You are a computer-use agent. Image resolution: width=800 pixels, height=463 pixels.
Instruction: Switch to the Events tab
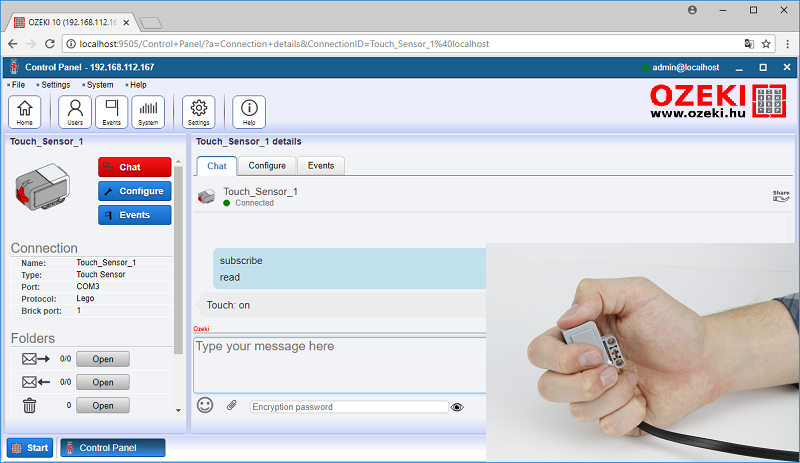(x=321, y=166)
